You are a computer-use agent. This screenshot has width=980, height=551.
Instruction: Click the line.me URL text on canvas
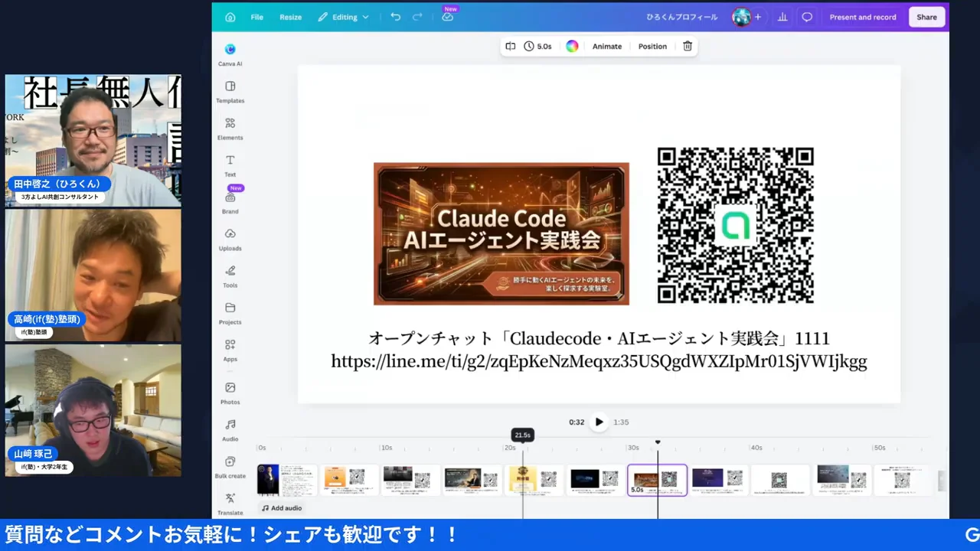point(599,361)
